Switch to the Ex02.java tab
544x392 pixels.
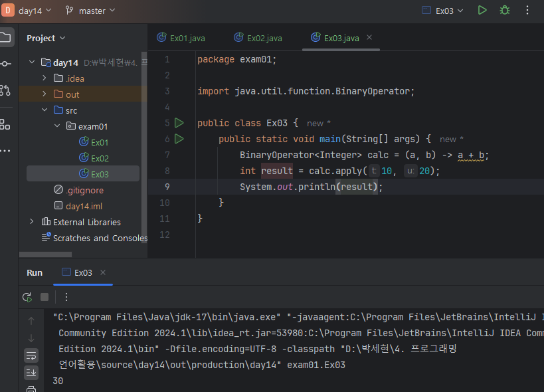(258, 38)
